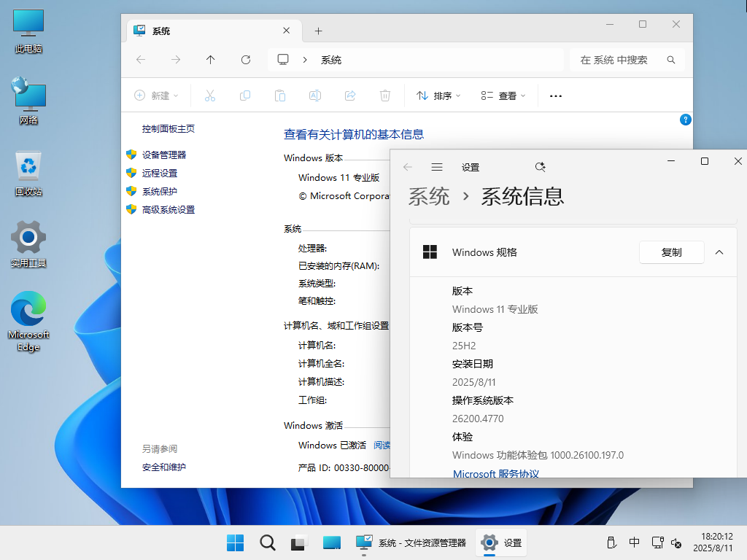Viewport: 747px width, 560px height.
Task: Click the network tray icon
Action: [657, 542]
